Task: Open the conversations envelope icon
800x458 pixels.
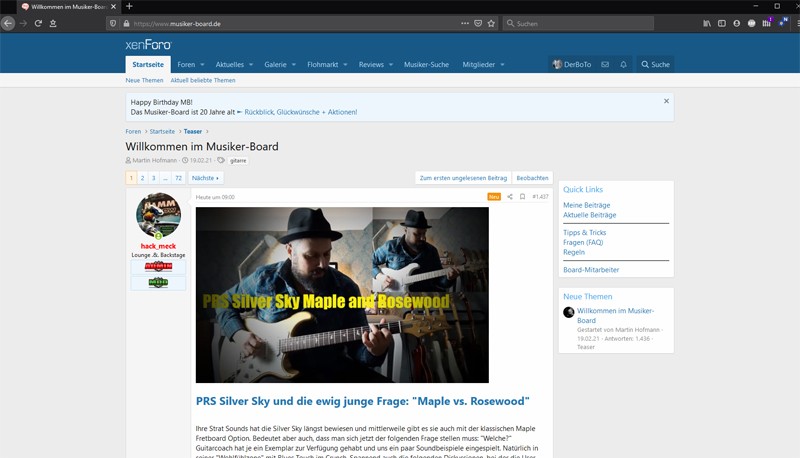Action: coord(605,64)
